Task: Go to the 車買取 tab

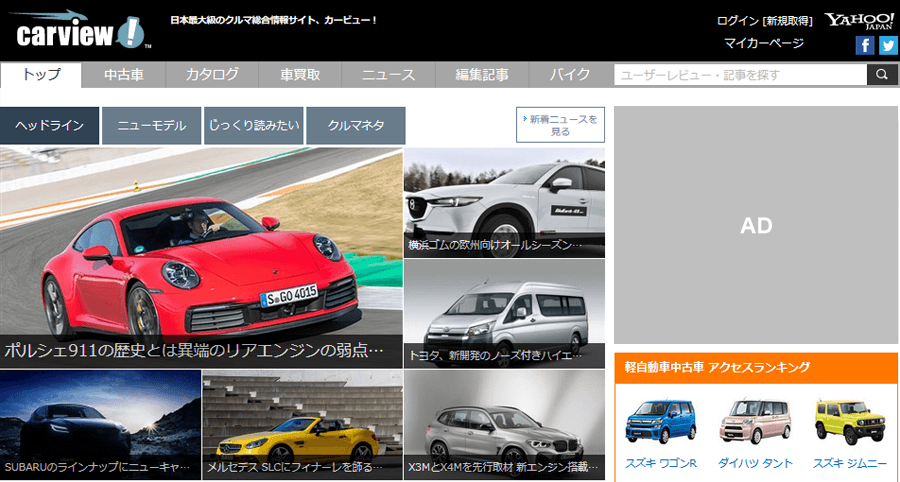Action: 300,75
